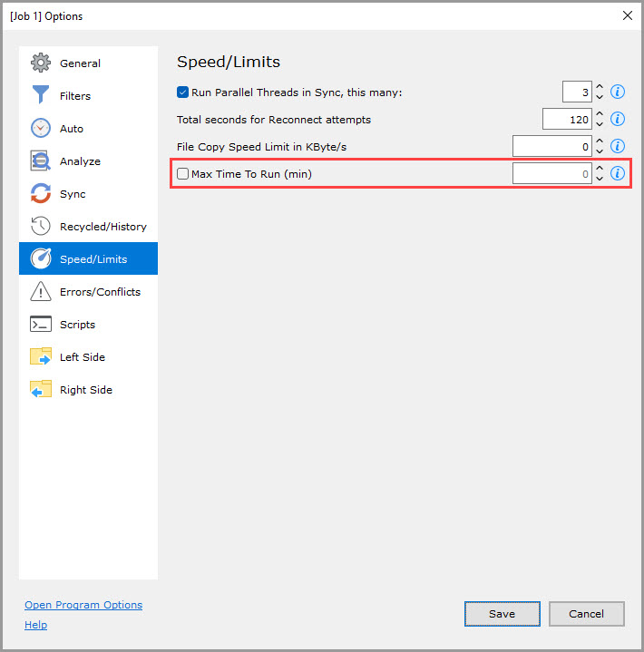Click the Total seconds for Reconnect input field

tap(566, 119)
